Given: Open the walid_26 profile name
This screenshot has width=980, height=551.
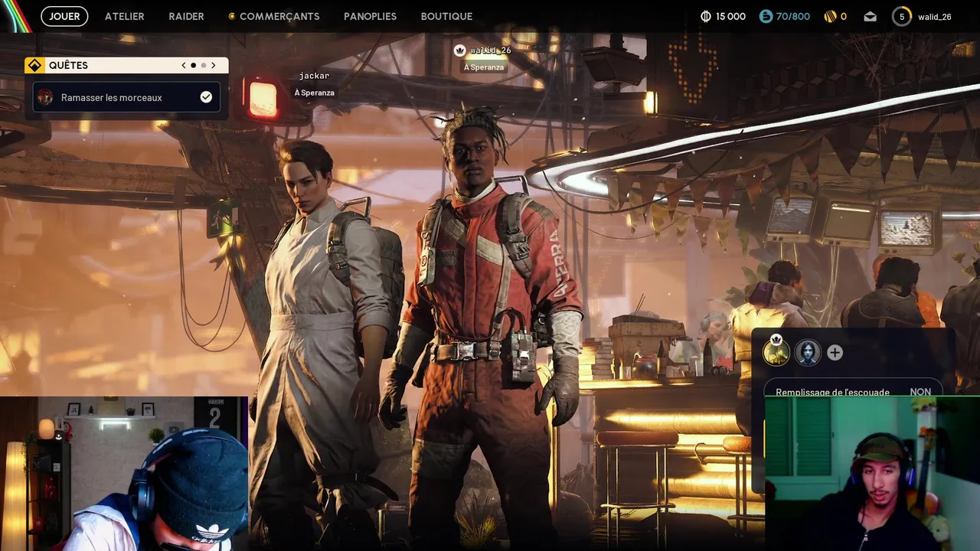Looking at the screenshot, I should coord(935,16).
